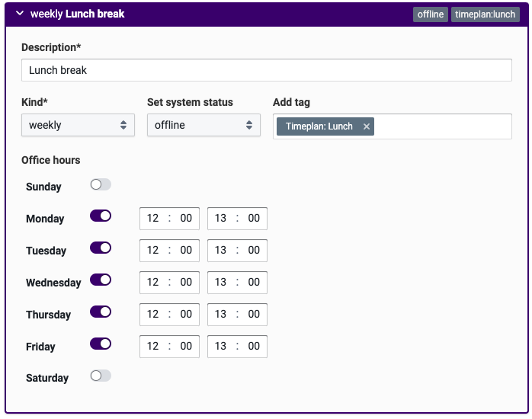
Task: Disable the Friday toggle switch
Action: tap(101, 344)
